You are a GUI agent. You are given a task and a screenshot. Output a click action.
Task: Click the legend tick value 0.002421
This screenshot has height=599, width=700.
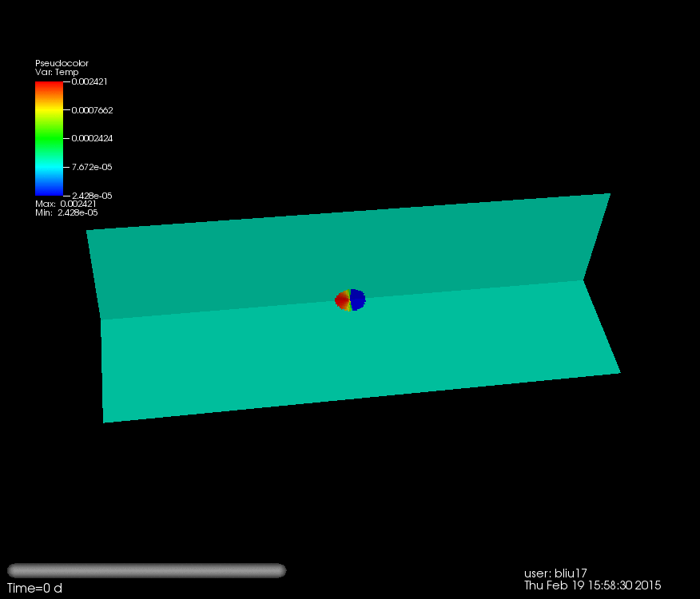[x=89, y=81]
